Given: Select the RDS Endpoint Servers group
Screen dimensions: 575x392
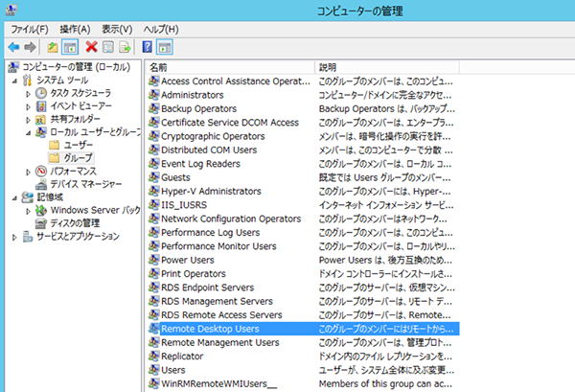Looking at the screenshot, I should click(x=208, y=288).
